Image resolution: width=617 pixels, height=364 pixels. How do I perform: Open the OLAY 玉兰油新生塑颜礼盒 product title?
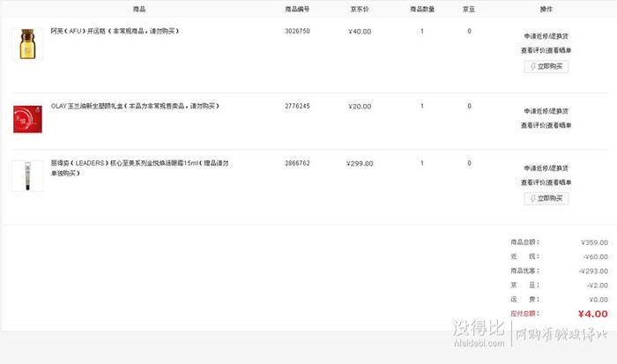pos(135,106)
